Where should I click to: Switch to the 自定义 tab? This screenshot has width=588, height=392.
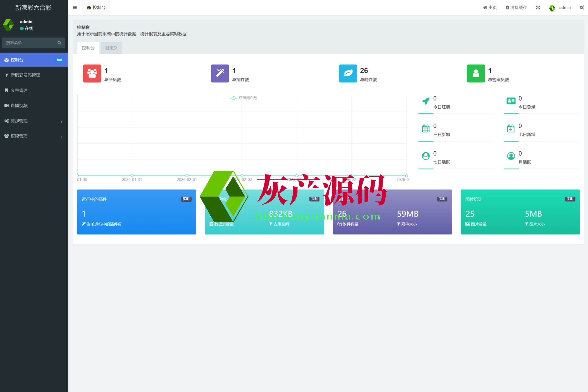pos(111,48)
